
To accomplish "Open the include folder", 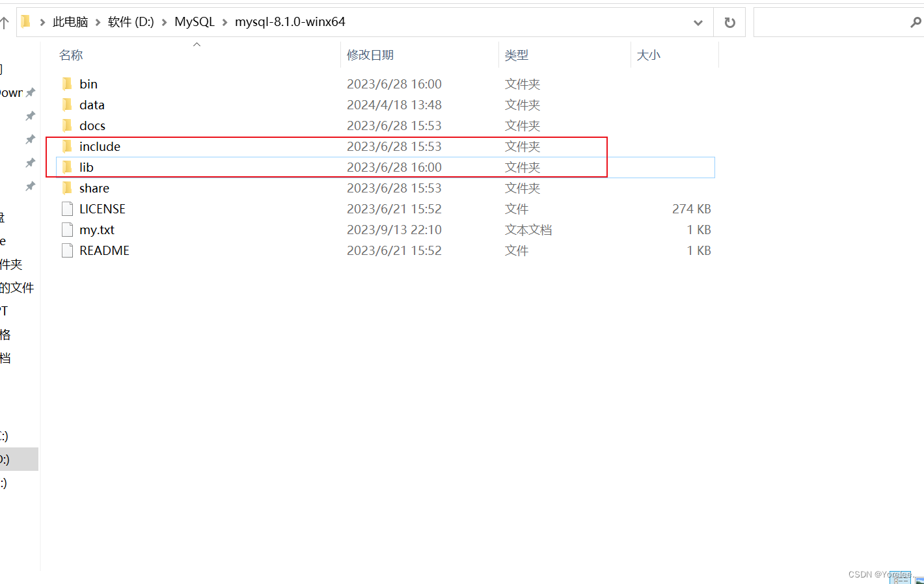I will point(101,146).
